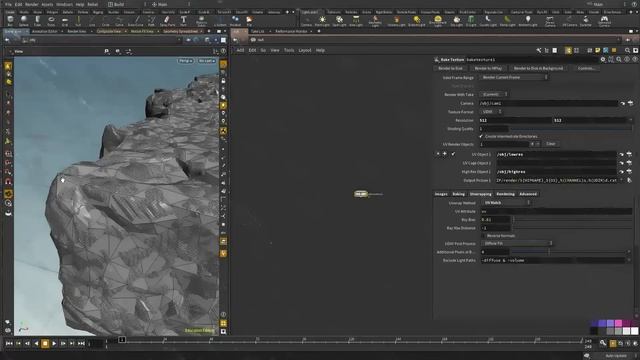Open the Render menu

31,4
